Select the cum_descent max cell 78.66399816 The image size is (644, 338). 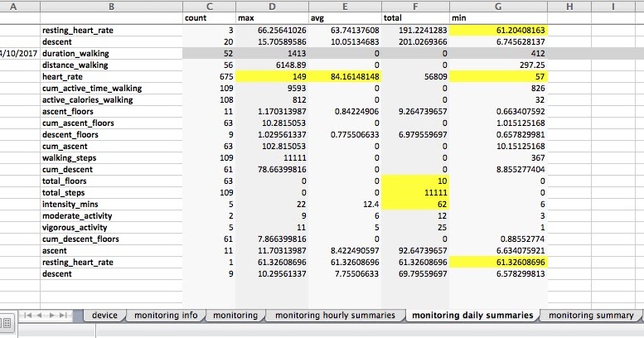coord(272,169)
